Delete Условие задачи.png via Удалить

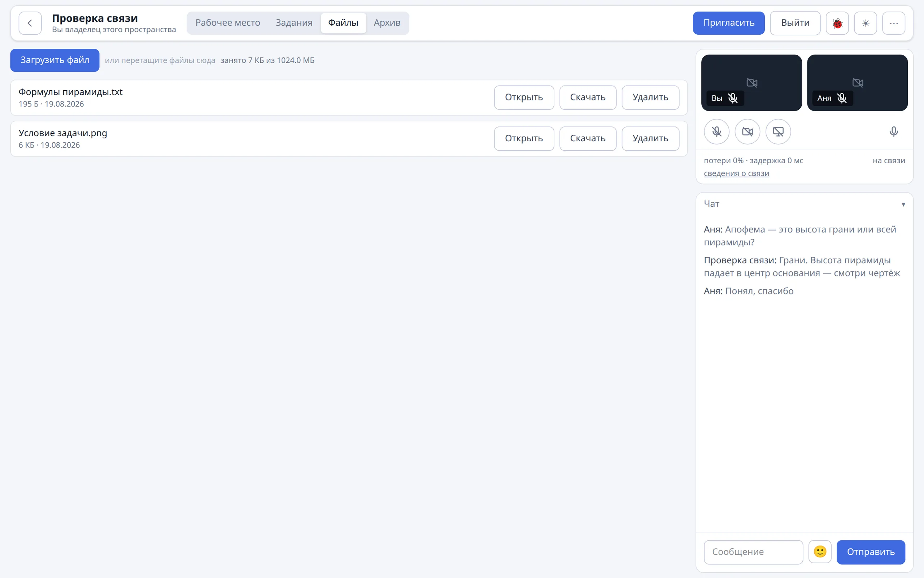(x=650, y=138)
